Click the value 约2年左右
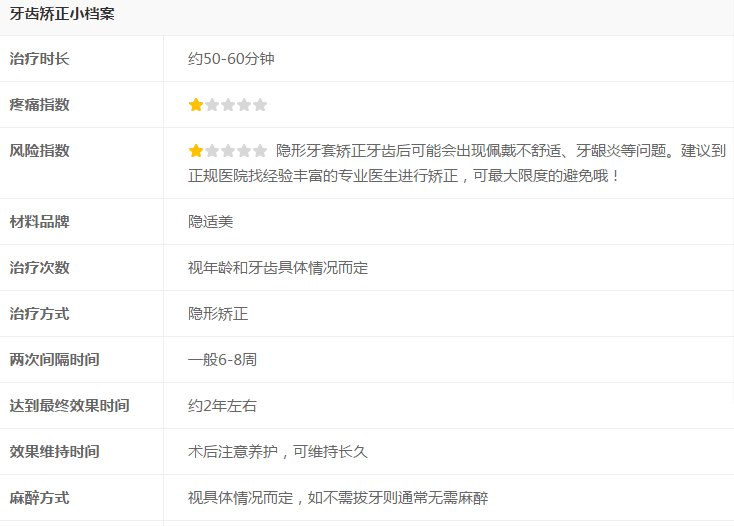Viewport: 734px width, 526px height. pos(222,405)
